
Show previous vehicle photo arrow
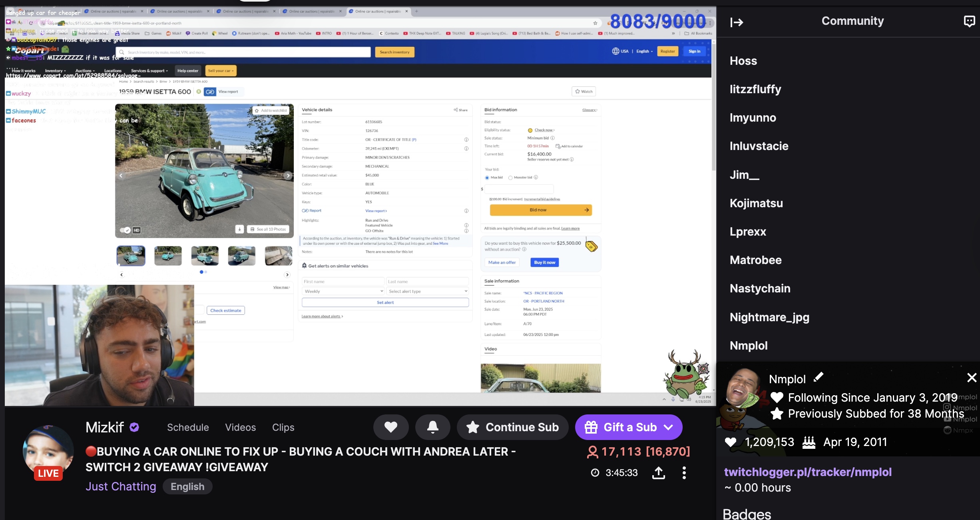point(121,176)
